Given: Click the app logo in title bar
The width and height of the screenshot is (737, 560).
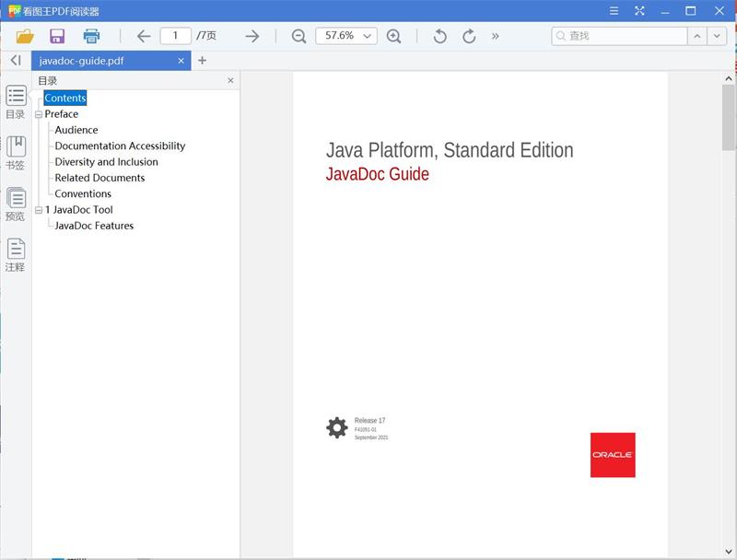Looking at the screenshot, I should (15, 10).
